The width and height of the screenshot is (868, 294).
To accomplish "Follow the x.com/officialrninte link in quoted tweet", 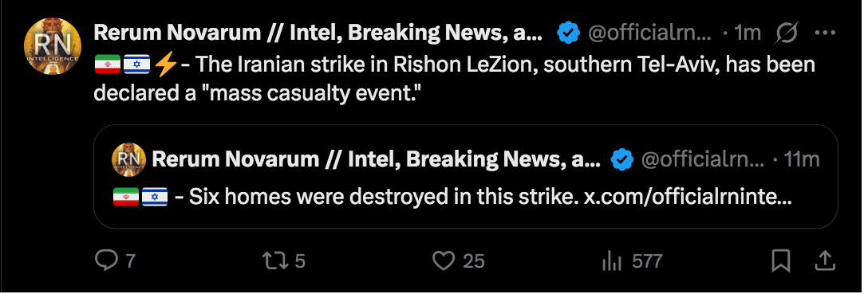I will point(688,197).
